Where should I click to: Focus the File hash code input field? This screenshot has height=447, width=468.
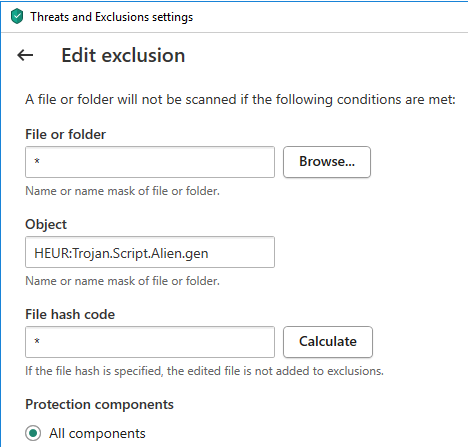pos(150,342)
